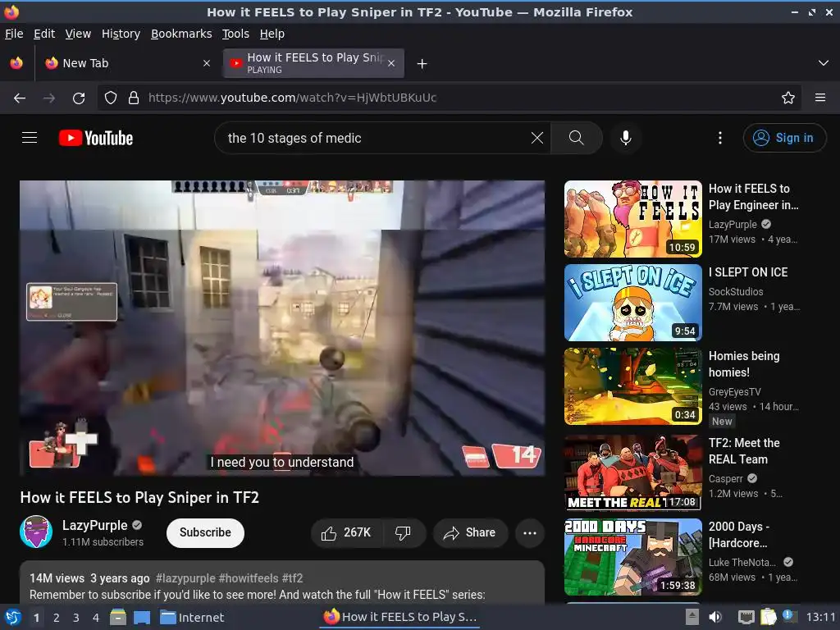The height and width of the screenshot is (630, 840).
Task: Click Sign in on YouTube
Action: [x=784, y=138]
